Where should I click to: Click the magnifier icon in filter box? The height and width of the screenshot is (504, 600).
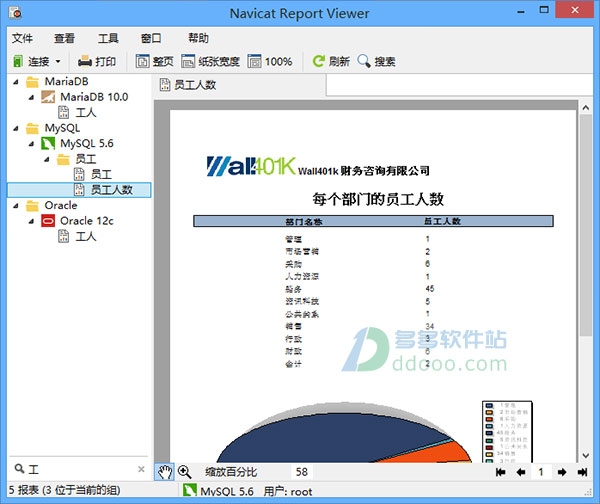(19, 468)
